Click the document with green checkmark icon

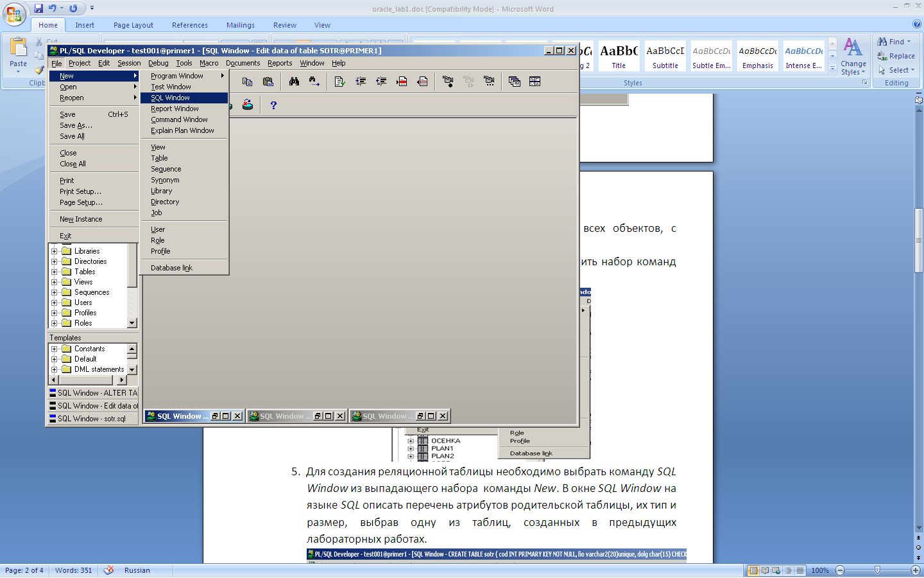(340, 82)
